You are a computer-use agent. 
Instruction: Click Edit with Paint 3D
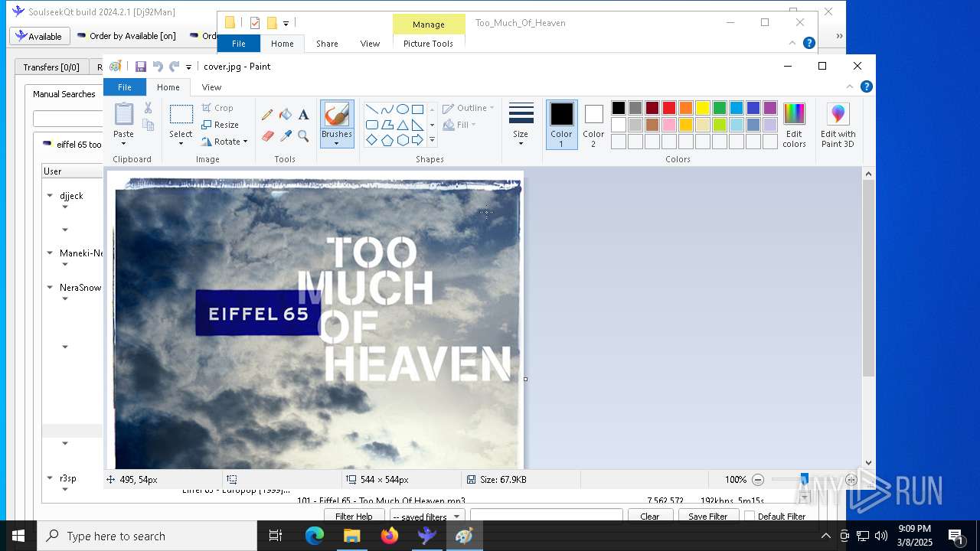pyautogui.click(x=838, y=125)
